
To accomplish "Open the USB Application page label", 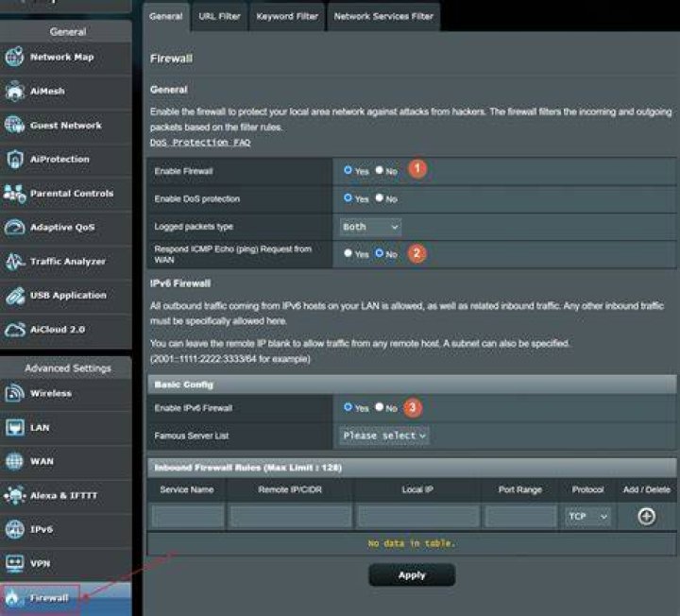I will pos(68,296).
